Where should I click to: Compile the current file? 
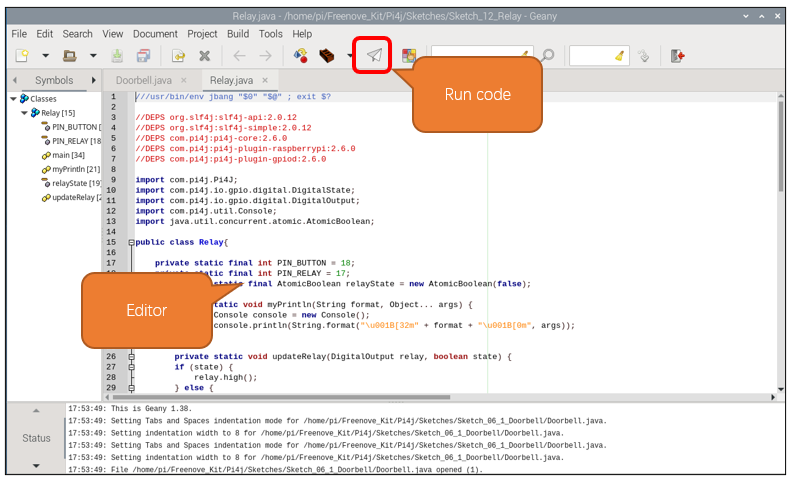coord(301,56)
